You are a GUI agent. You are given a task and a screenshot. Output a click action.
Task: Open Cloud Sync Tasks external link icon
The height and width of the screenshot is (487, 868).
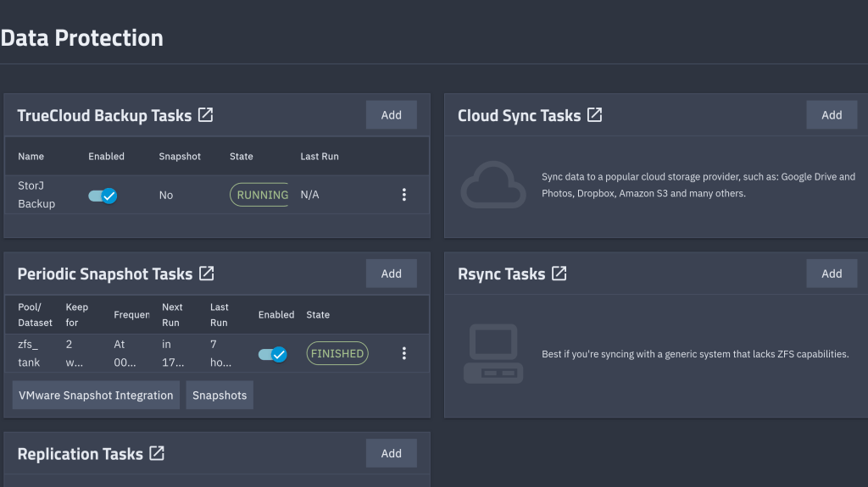coord(594,115)
